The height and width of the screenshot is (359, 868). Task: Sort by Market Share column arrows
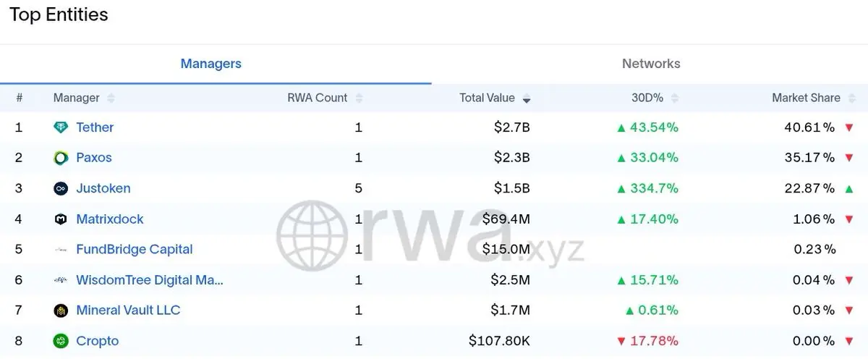(x=852, y=98)
